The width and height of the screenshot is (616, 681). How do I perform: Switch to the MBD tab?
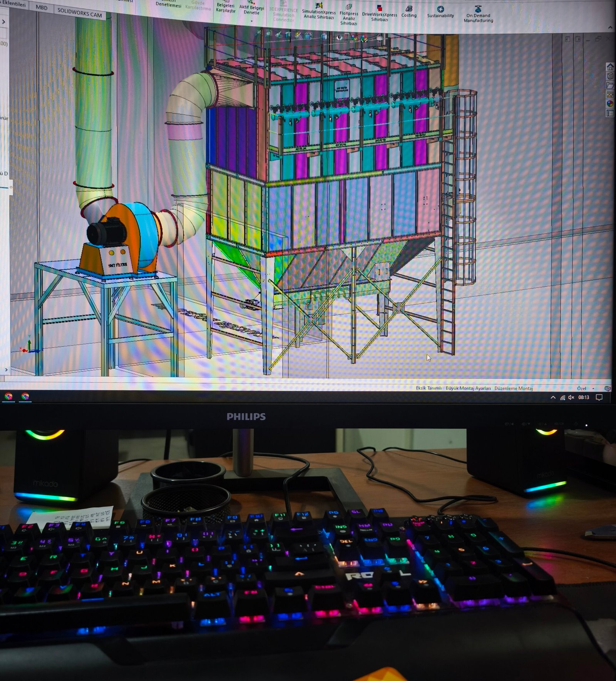coord(42,8)
